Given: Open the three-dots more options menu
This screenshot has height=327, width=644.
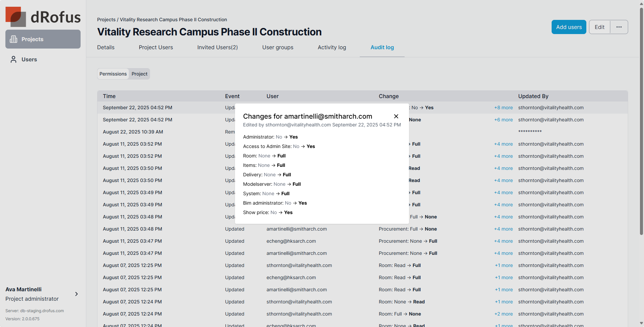Looking at the screenshot, I should point(619,27).
